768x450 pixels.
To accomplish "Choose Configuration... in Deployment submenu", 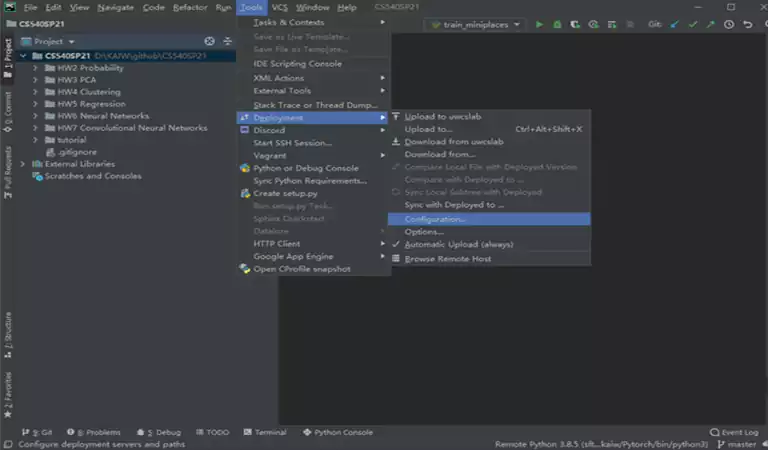I will [489, 219].
